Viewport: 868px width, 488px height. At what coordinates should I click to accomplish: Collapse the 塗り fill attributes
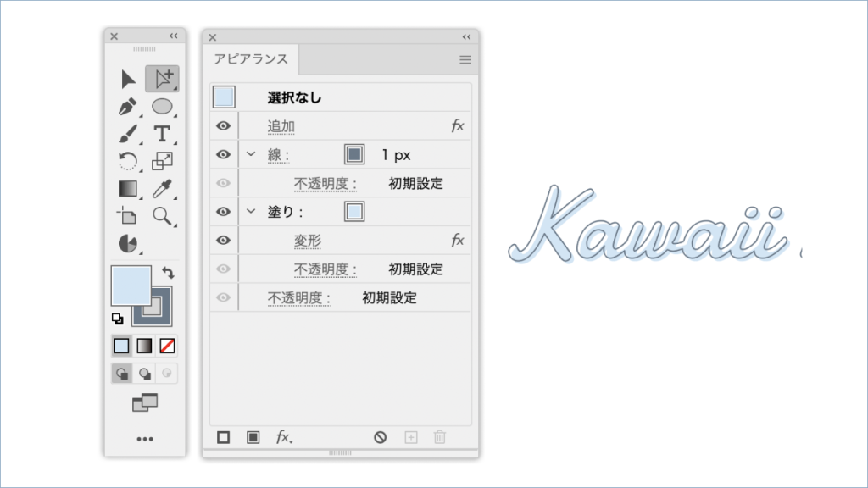251,211
